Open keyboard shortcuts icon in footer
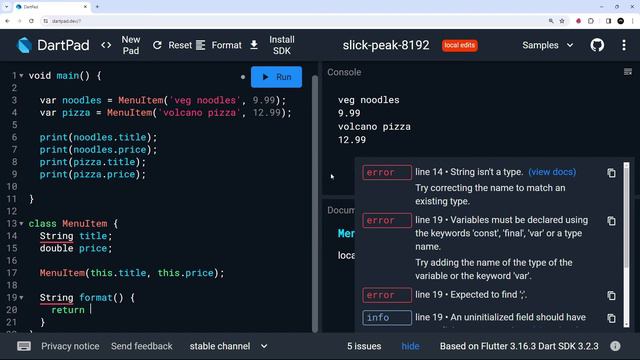 pyautogui.click(x=24, y=346)
